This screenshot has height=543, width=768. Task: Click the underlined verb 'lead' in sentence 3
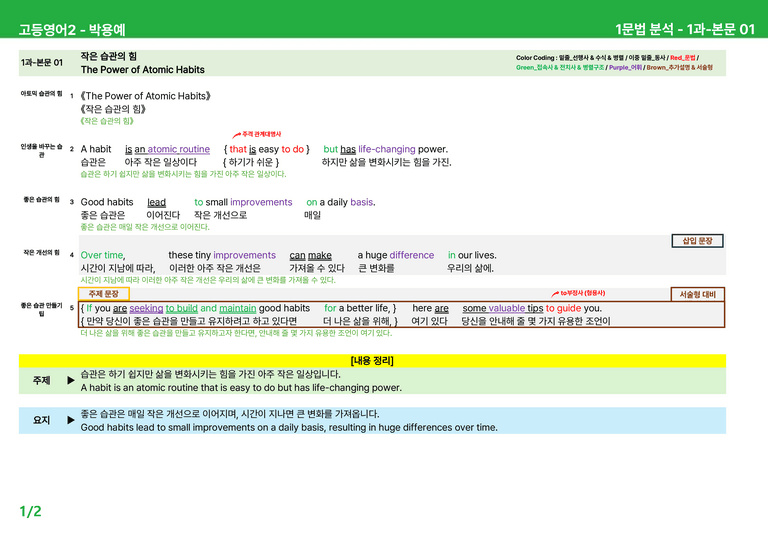click(x=157, y=202)
